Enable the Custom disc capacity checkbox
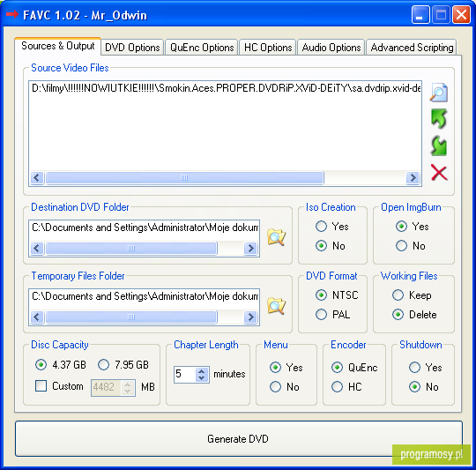476x470 pixels. point(41,386)
